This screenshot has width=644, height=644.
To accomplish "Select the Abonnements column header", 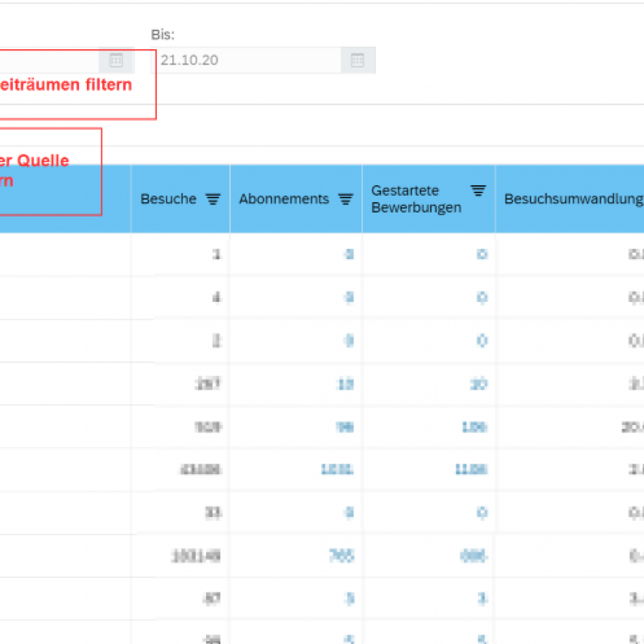I will [x=284, y=200].
